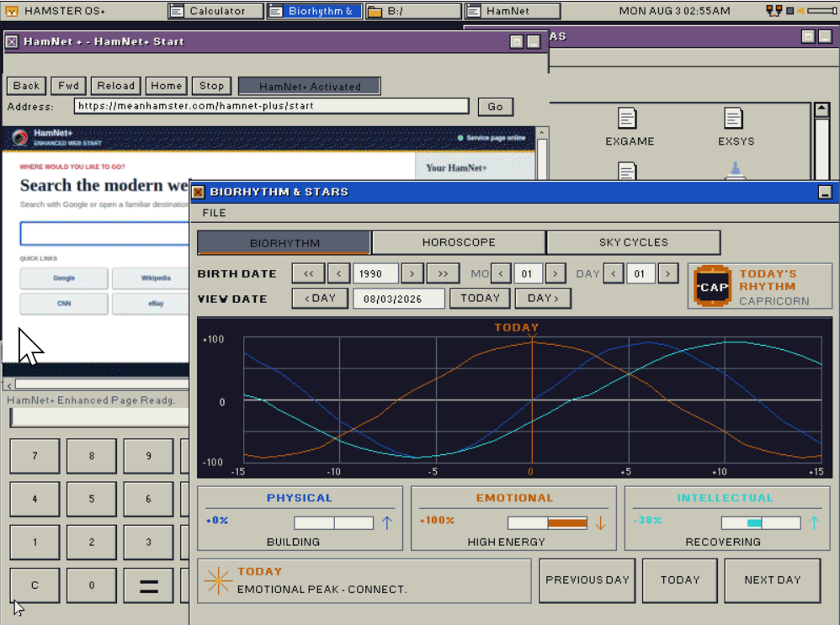Screen dimensions: 840x625
Task: Click the HamNet+ web search box
Action: pyautogui.click(x=104, y=233)
